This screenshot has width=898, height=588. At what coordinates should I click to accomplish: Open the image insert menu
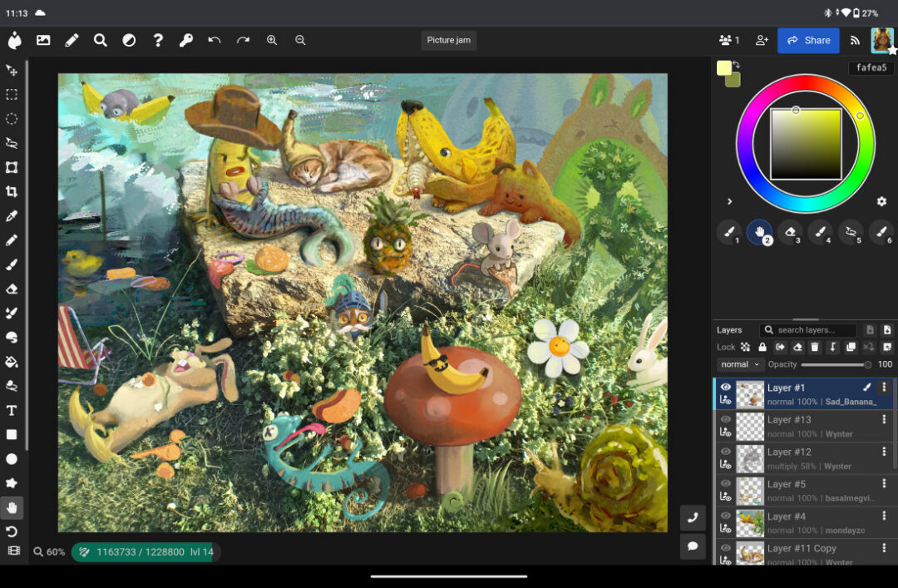(x=43, y=40)
